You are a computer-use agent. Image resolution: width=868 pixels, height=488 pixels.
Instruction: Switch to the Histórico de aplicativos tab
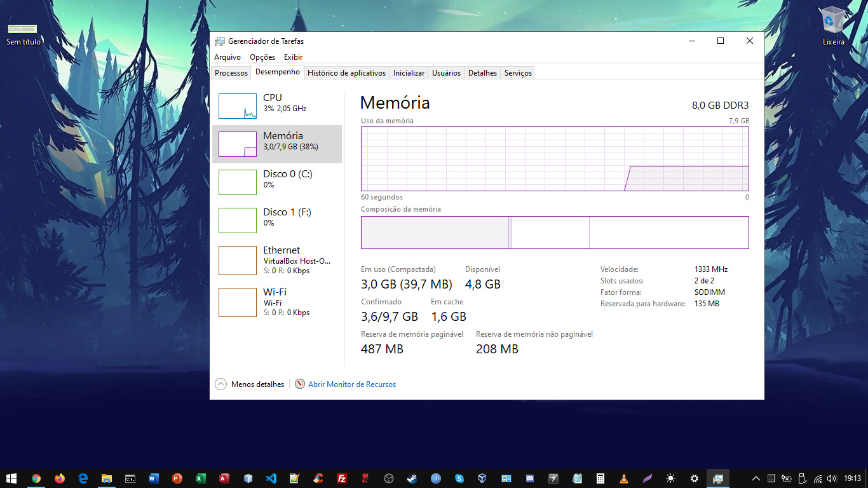pos(346,73)
